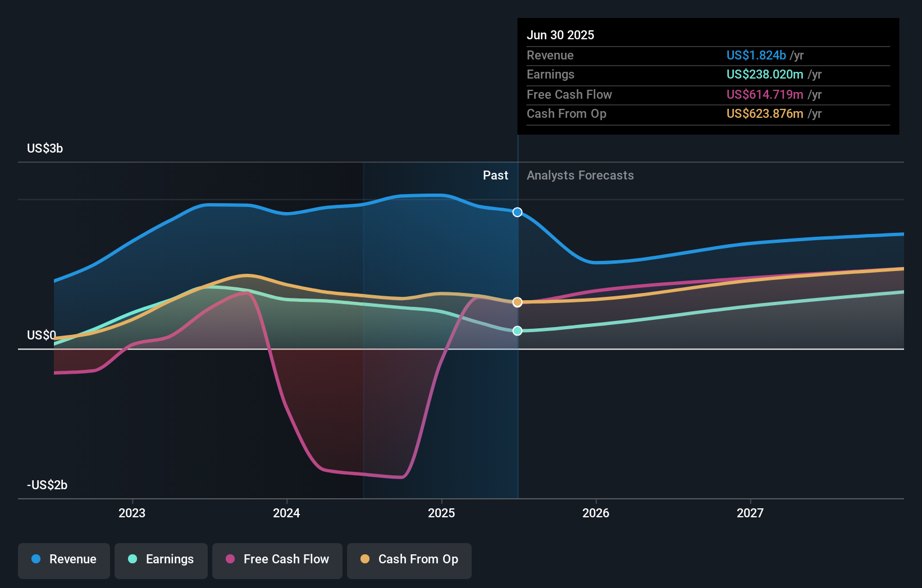Click the Revenue US$1.824b tooltip value

click(756, 55)
